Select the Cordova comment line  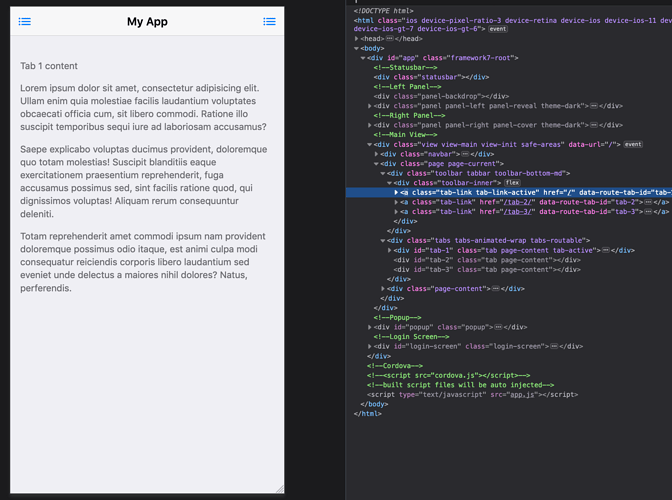click(395, 365)
